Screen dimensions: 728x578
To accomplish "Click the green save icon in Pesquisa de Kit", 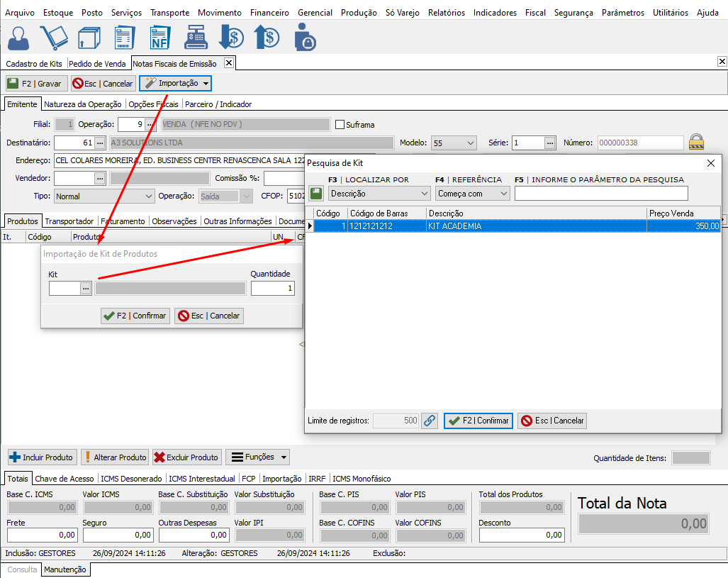I will (316, 193).
